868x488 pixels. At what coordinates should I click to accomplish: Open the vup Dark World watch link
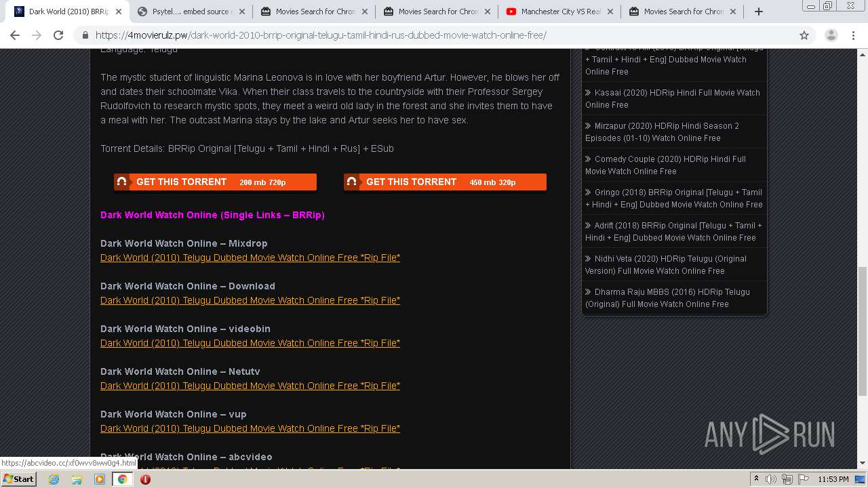point(250,428)
